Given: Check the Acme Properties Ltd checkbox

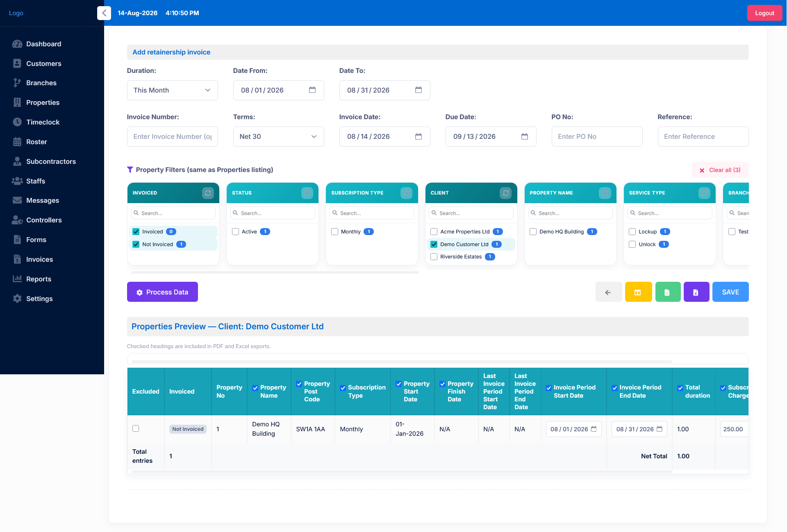Looking at the screenshot, I should (x=434, y=232).
